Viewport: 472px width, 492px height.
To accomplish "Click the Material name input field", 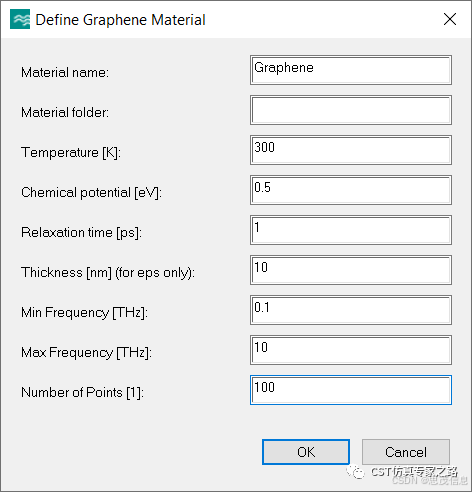I will click(351, 70).
